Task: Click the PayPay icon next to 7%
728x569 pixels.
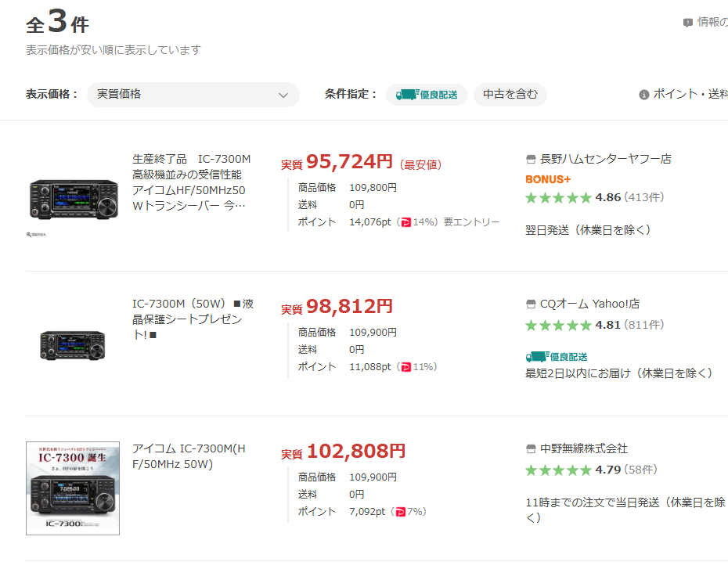Action: tap(400, 513)
